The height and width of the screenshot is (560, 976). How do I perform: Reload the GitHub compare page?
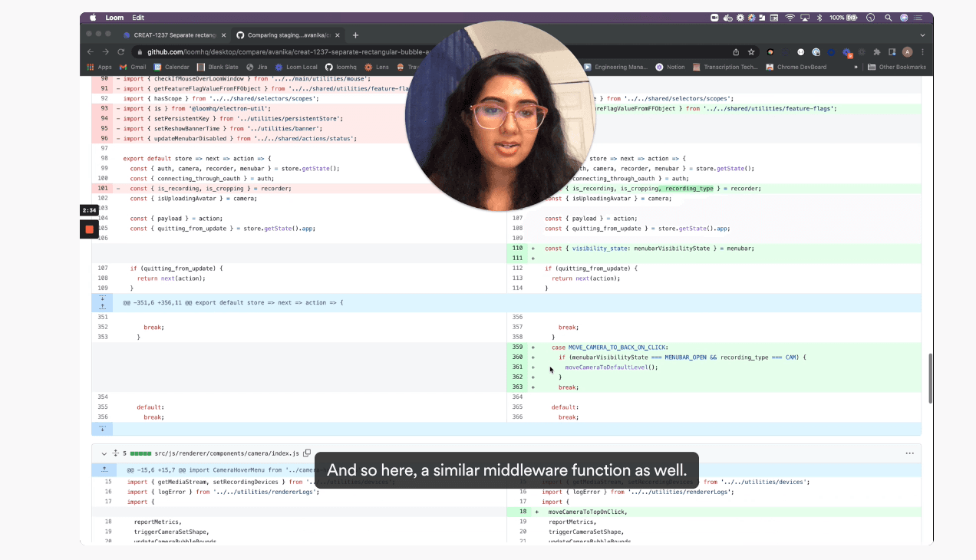(121, 52)
